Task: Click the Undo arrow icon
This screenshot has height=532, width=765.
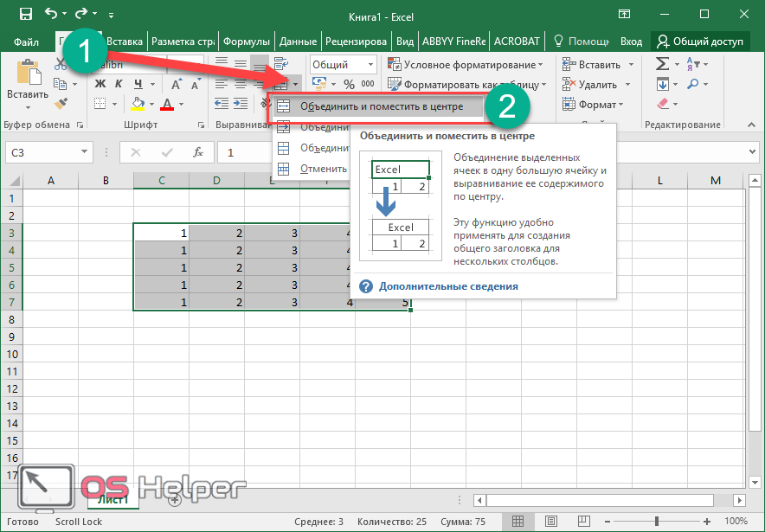Action: tap(51, 14)
